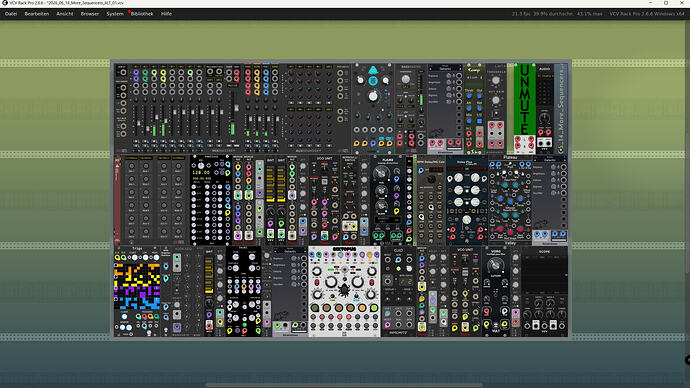Minimize the VCV Rack window

650,3
